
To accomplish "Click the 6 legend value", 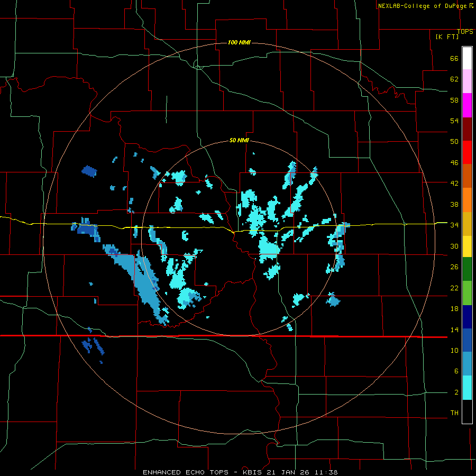I will tap(456, 371).
